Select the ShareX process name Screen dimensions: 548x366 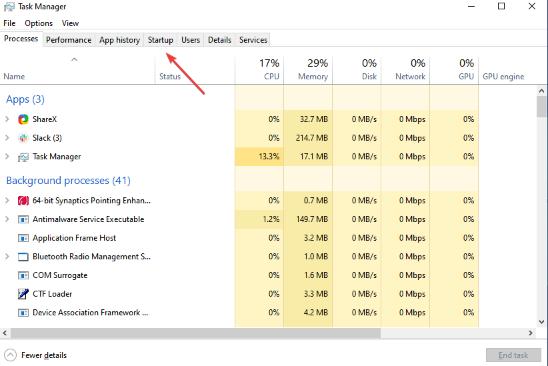(x=44, y=119)
